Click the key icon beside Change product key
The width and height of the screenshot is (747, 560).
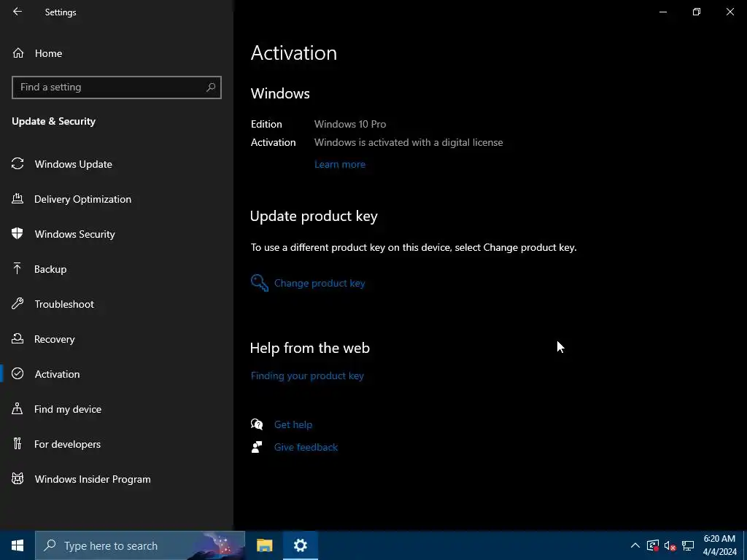[260, 282]
